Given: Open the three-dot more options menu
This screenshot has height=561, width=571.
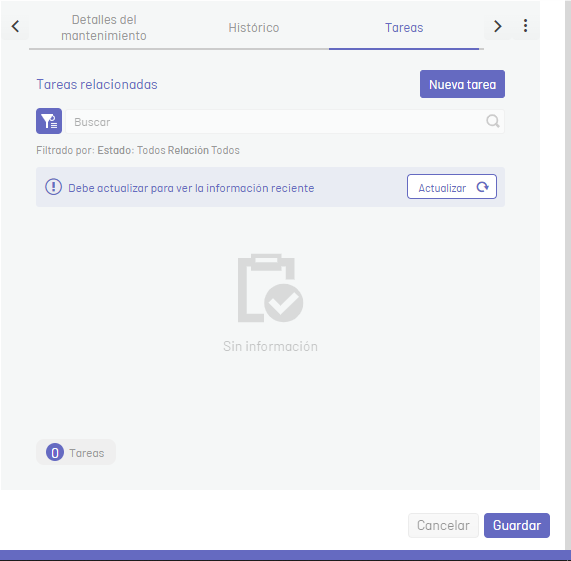Looking at the screenshot, I should 525,26.
